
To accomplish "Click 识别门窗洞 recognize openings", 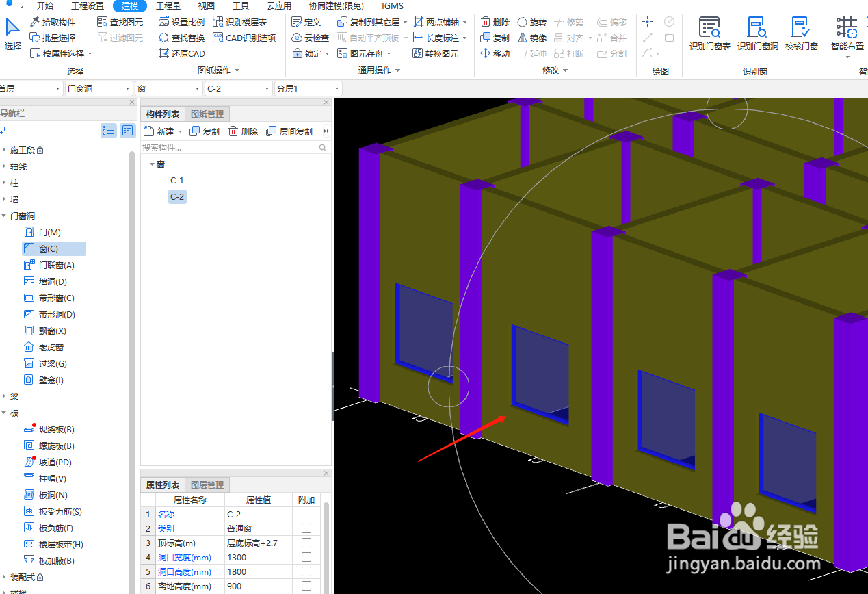I will 757,34.
